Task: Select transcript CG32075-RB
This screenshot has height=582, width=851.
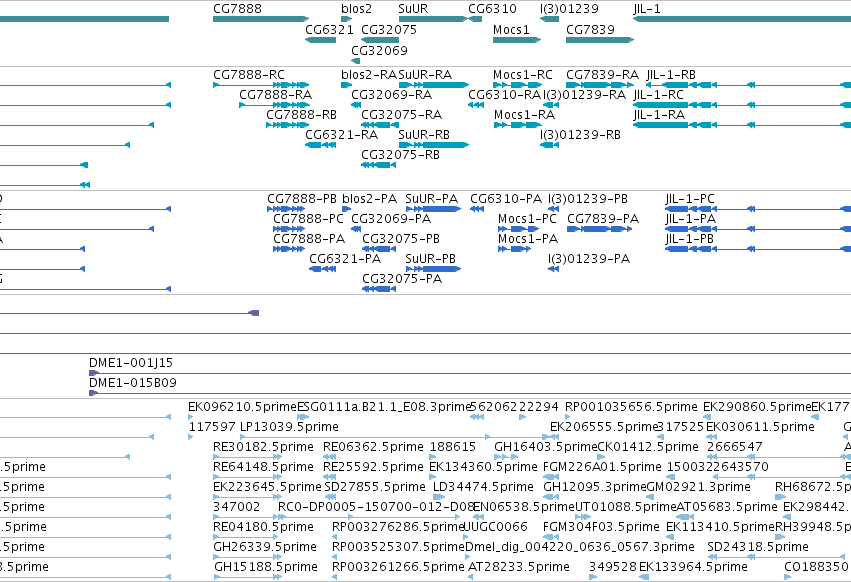Action: (378, 165)
